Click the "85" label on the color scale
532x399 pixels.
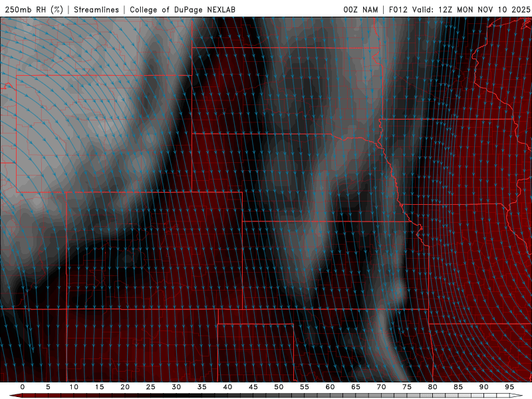pos(458,387)
